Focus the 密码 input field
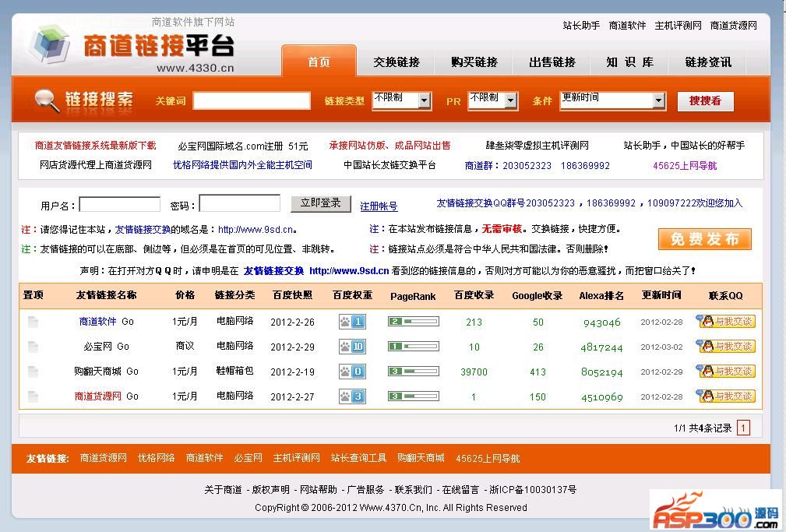This screenshot has height=532, width=786. 240,203
